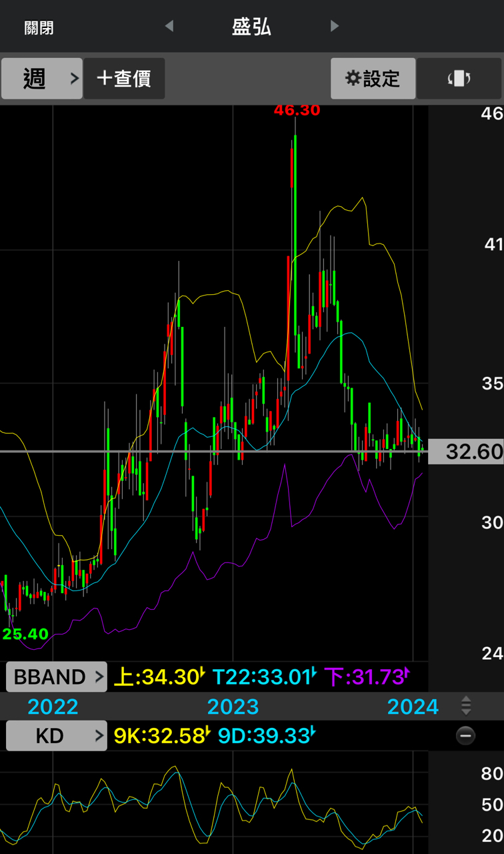Select the 2023 year marker
The image size is (504, 854).
pos(233,707)
